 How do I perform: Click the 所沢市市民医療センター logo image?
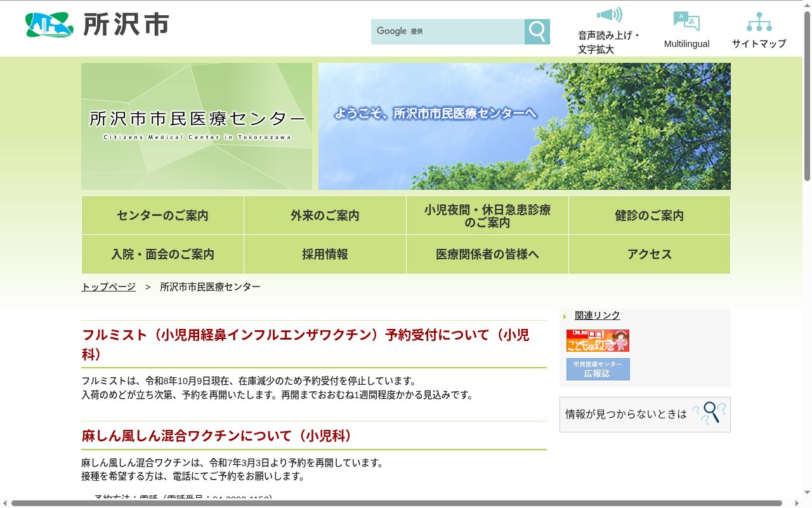[x=197, y=126]
